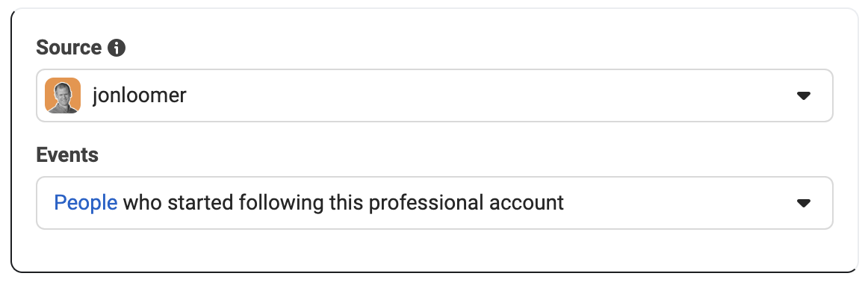Click the face in the jonloomer avatar
868x282 pixels.
(63, 93)
